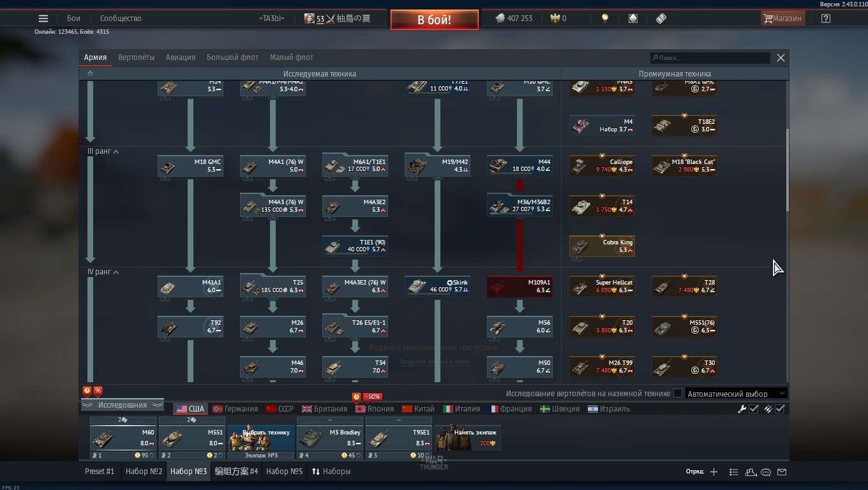Select the Израиль nation tab
868x490 pixels.
click(609, 409)
